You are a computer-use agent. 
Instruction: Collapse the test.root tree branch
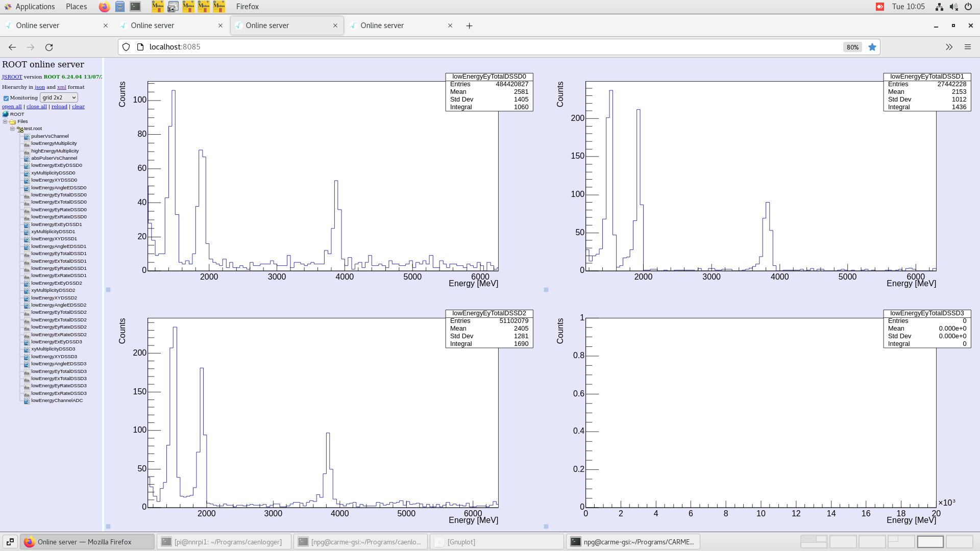pos(12,129)
